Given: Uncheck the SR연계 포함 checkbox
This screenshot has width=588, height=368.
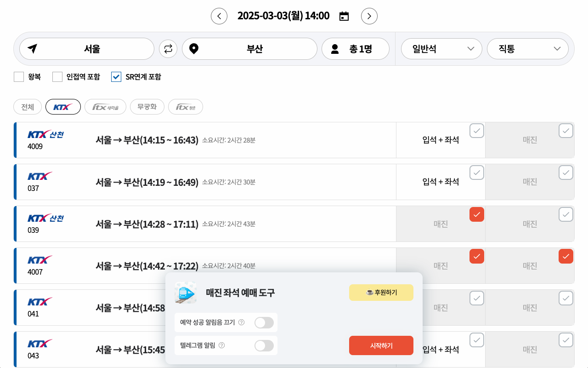Looking at the screenshot, I should click(x=116, y=77).
